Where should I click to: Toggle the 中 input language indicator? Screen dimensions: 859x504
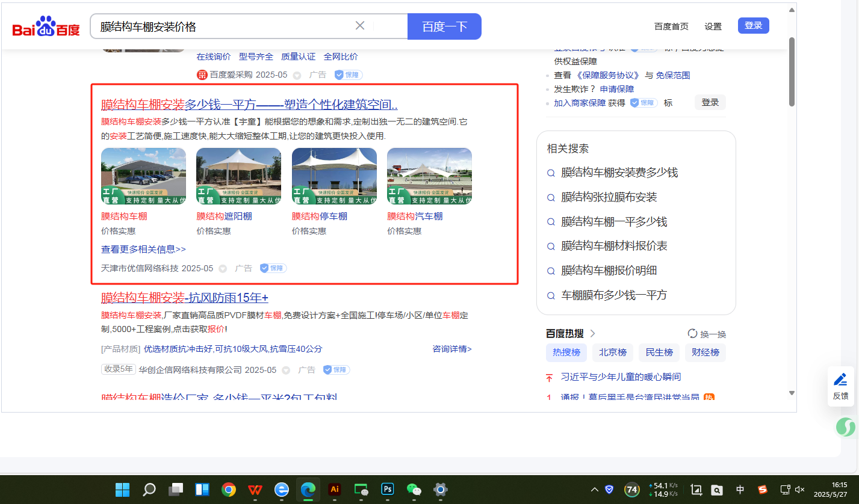[x=740, y=490]
